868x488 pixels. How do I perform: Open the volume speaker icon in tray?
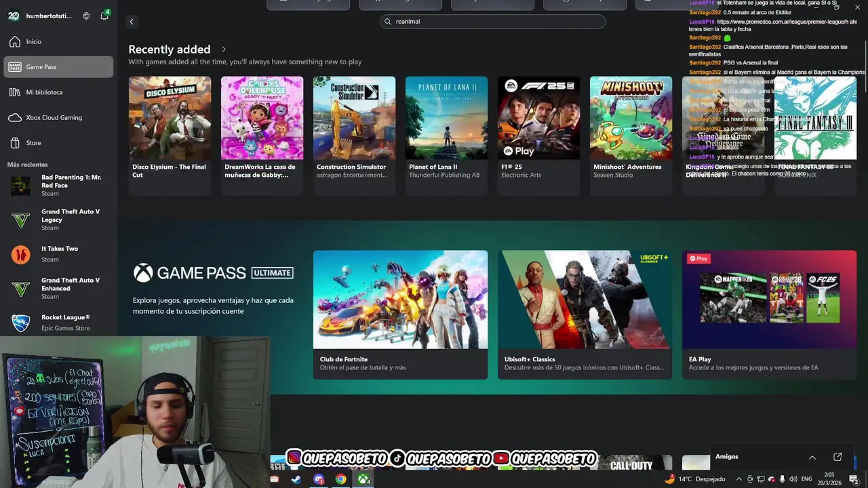[x=794, y=479]
